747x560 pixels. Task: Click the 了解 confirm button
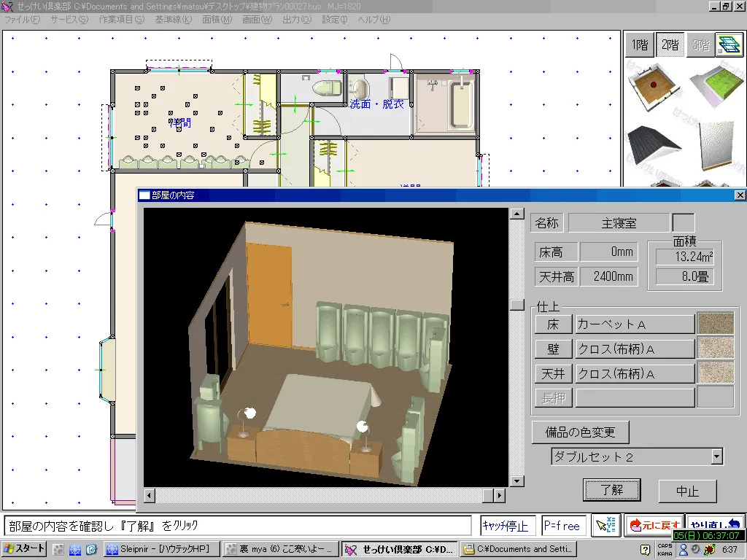(x=611, y=491)
